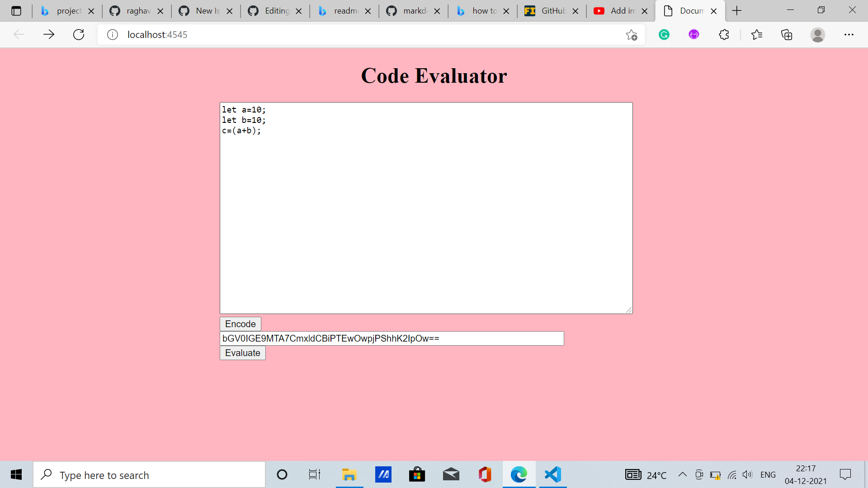Open the Windows Start menu
Screen dimensions: 868x488
click(x=16, y=474)
